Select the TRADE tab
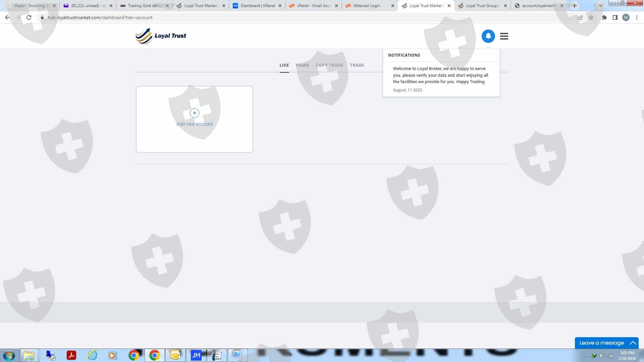644x362 pixels. coord(357,65)
